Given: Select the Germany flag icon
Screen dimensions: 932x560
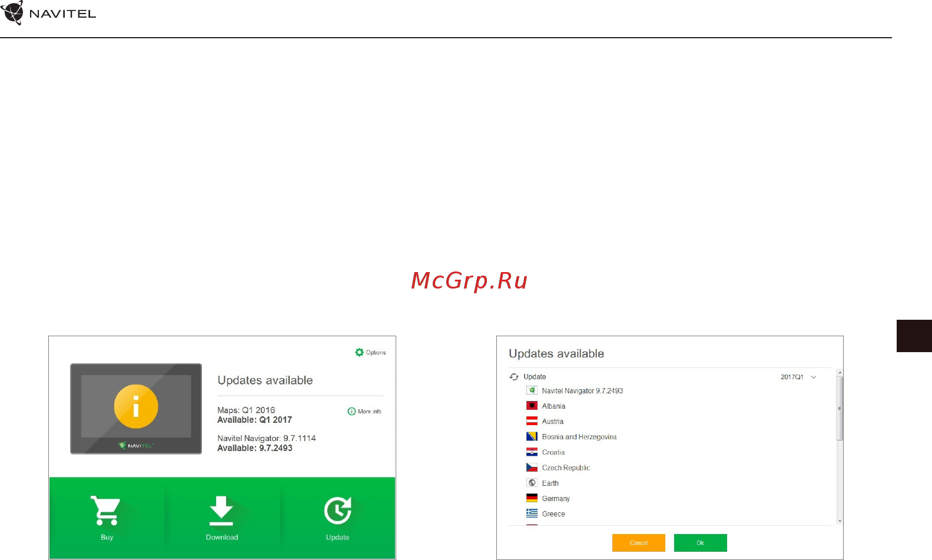Looking at the screenshot, I should pos(532,498).
